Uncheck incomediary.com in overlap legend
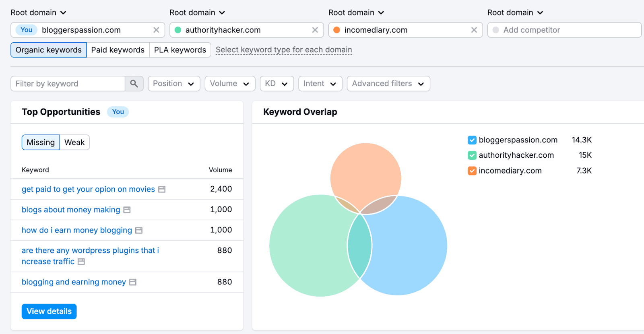644x334 pixels. tap(472, 171)
